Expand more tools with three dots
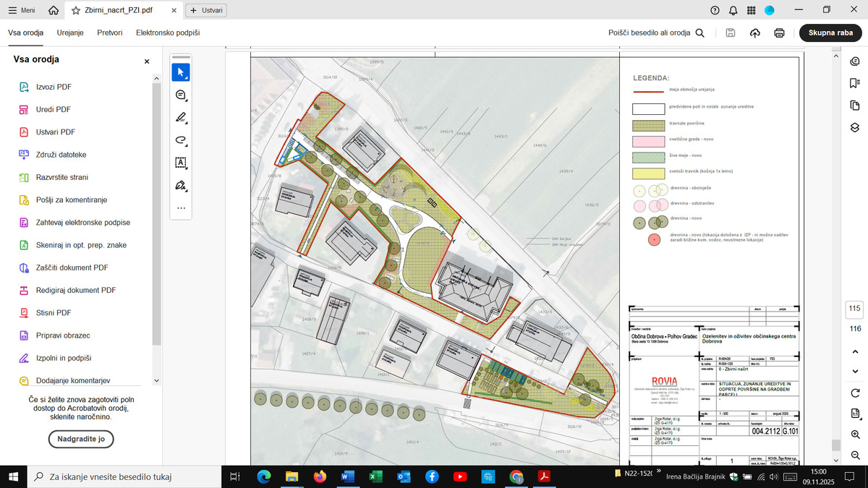 (x=181, y=208)
